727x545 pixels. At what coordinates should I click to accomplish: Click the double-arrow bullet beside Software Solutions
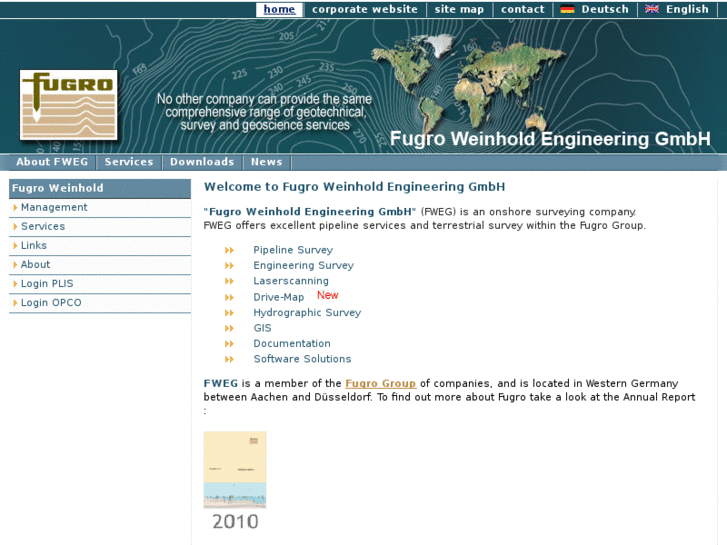point(229,359)
